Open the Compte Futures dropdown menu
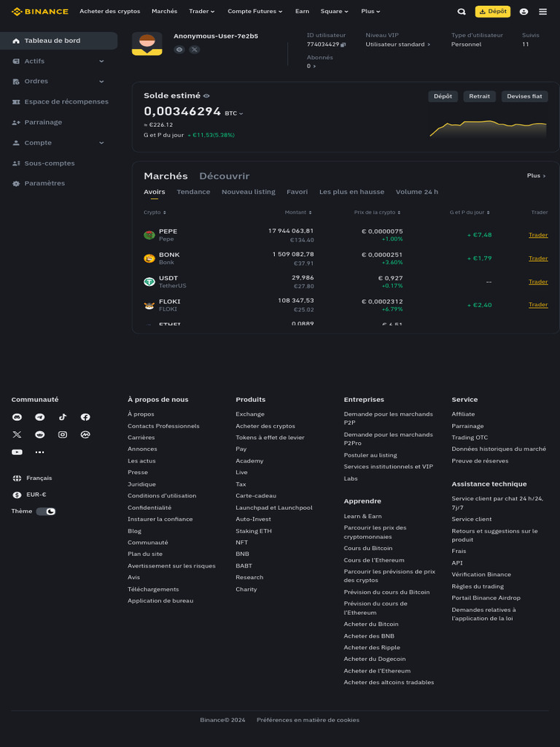560x747 pixels. [254, 12]
